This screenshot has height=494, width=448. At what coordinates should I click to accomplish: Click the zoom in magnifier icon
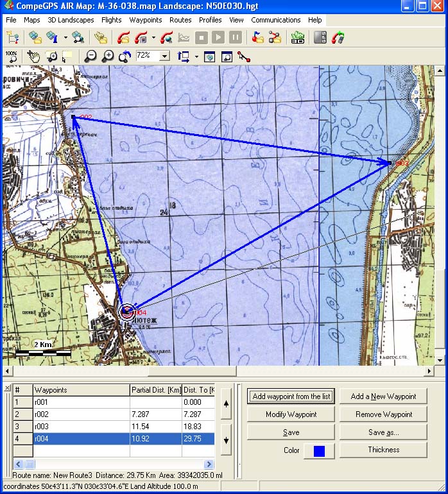(108, 56)
